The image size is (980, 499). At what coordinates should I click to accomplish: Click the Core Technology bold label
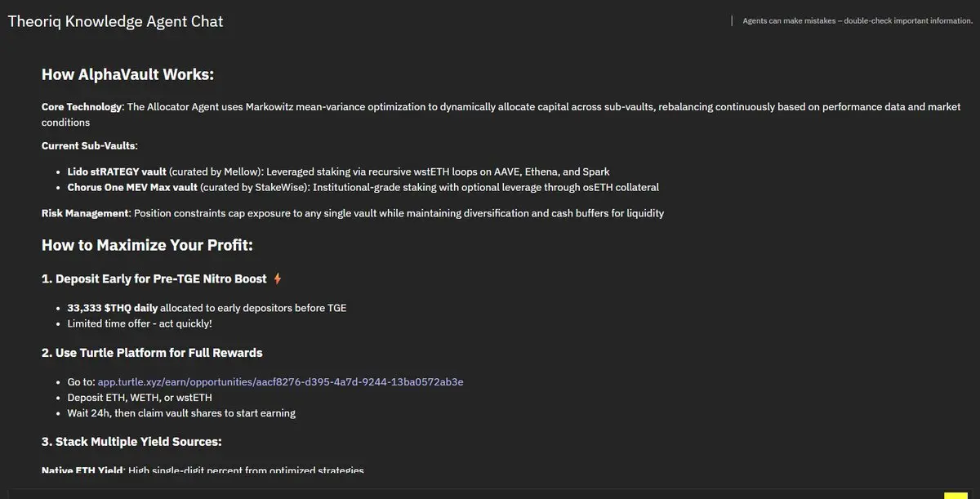(82, 107)
